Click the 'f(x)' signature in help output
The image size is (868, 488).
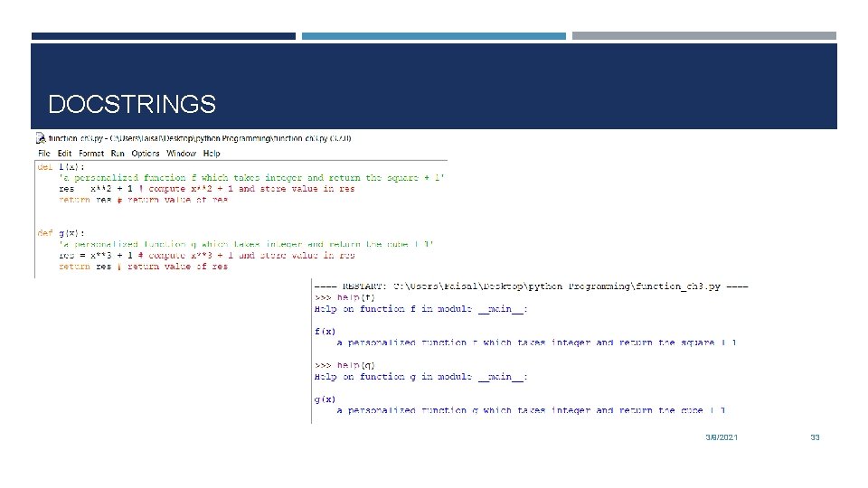325,332
